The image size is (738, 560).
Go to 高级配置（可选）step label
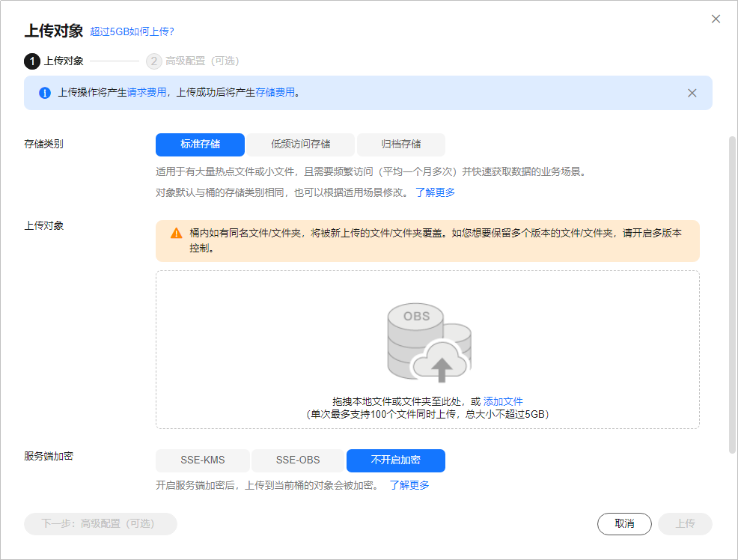(x=202, y=61)
